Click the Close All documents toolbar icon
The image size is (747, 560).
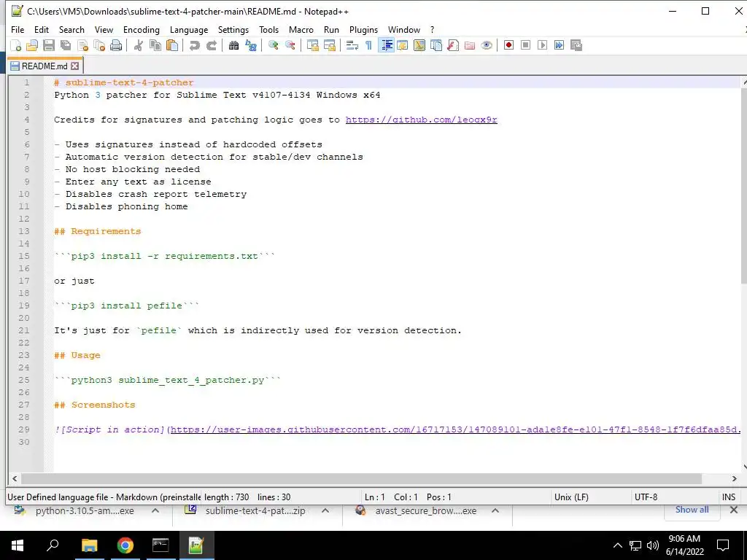(99, 45)
